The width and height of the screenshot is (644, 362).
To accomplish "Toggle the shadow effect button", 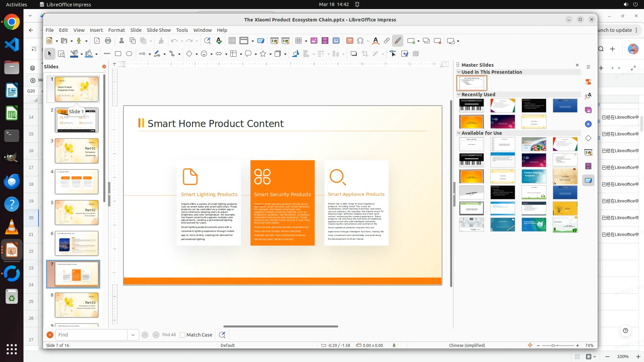I will pyautogui.click(x=354, y=54).
